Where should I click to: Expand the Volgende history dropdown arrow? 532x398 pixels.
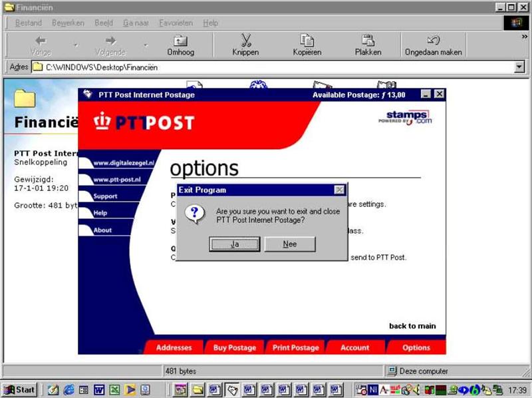[x=146, y=45]
